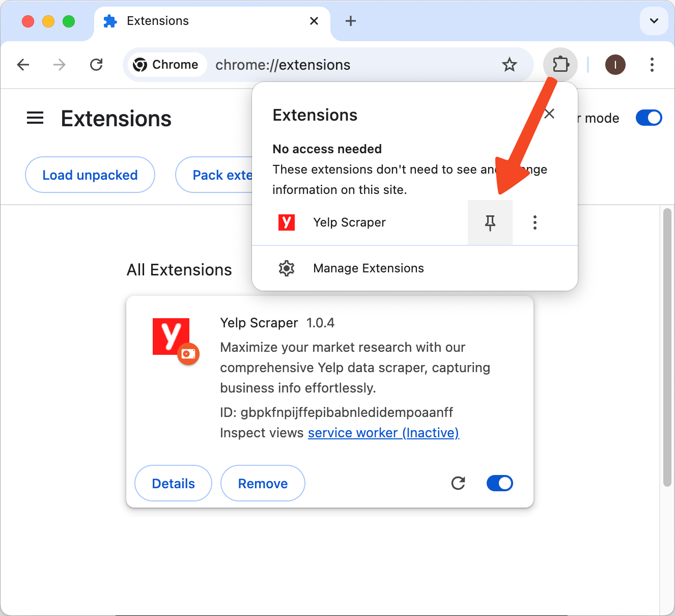
Task: Expand the tab search dropdown arrow
Action: coord(654,21)
